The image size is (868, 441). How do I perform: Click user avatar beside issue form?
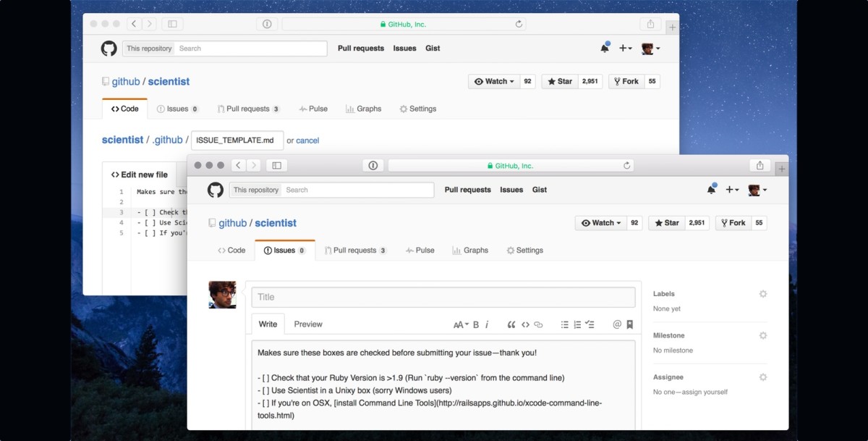[x=222, y=295]
